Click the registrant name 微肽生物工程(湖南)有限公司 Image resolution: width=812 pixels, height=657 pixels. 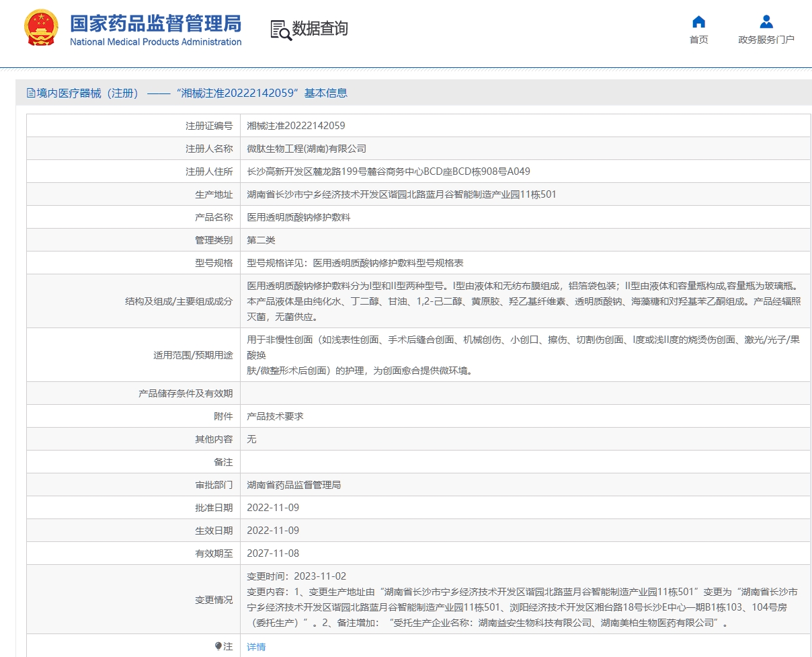coord(307,149)
